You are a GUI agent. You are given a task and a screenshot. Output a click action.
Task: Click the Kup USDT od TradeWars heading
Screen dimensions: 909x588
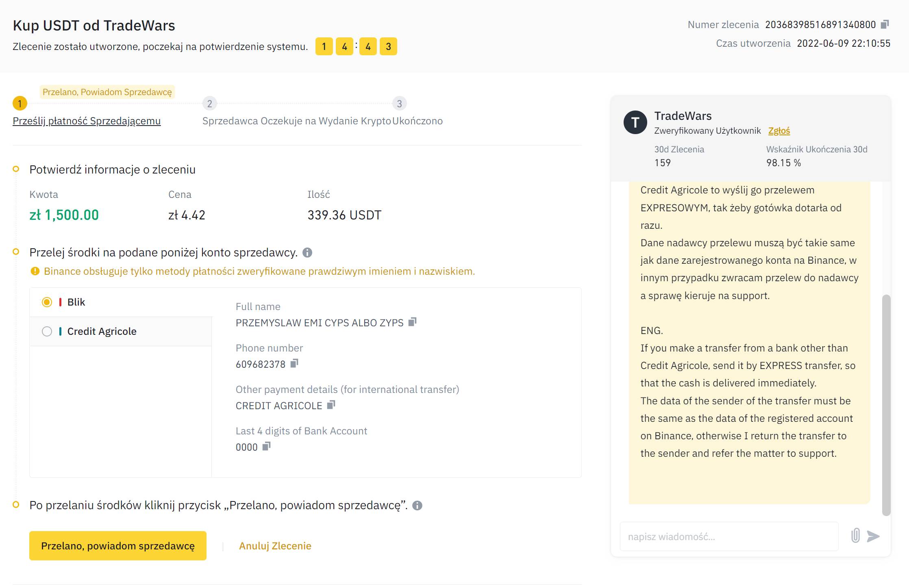tap(94, 26)
